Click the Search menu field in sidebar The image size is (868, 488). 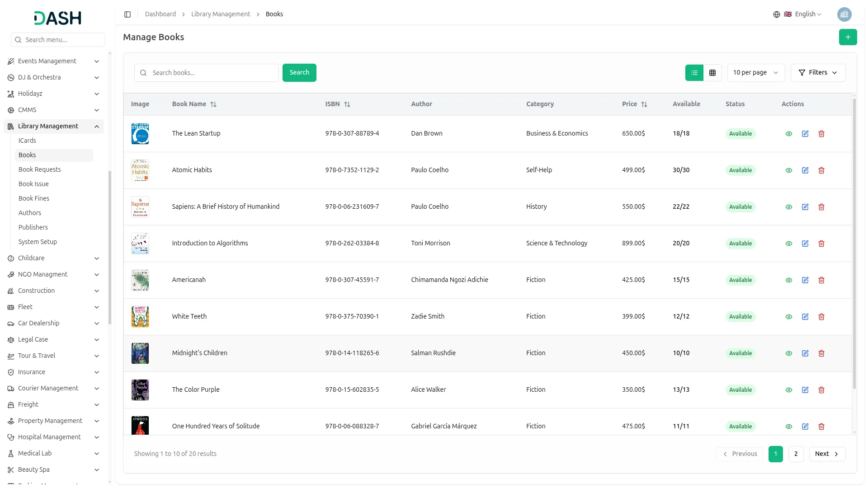click(x=58, y=40)
